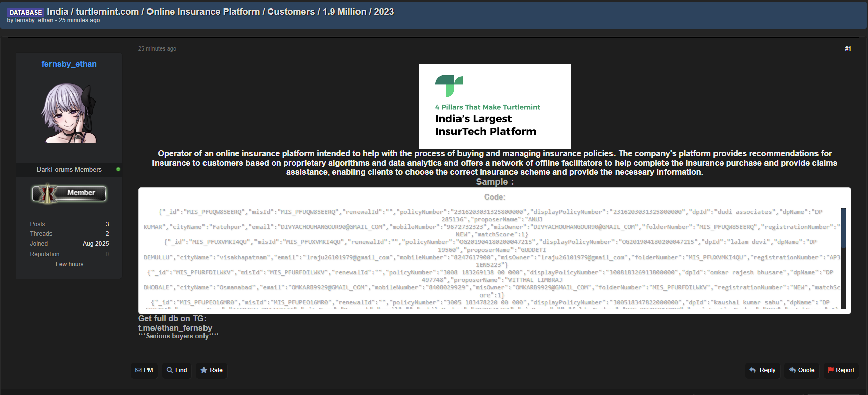Click the code block vertical scrollbar

pos(843,258)
